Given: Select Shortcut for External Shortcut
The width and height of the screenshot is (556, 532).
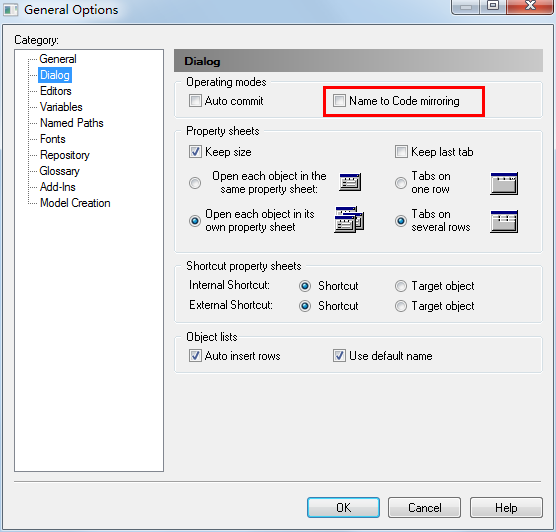Looking at the screenshot, I should coord(305,306).
